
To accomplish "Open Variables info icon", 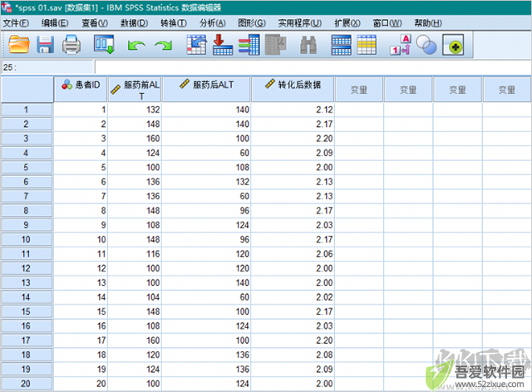I will pyautogui.click(x=249, y=44).
